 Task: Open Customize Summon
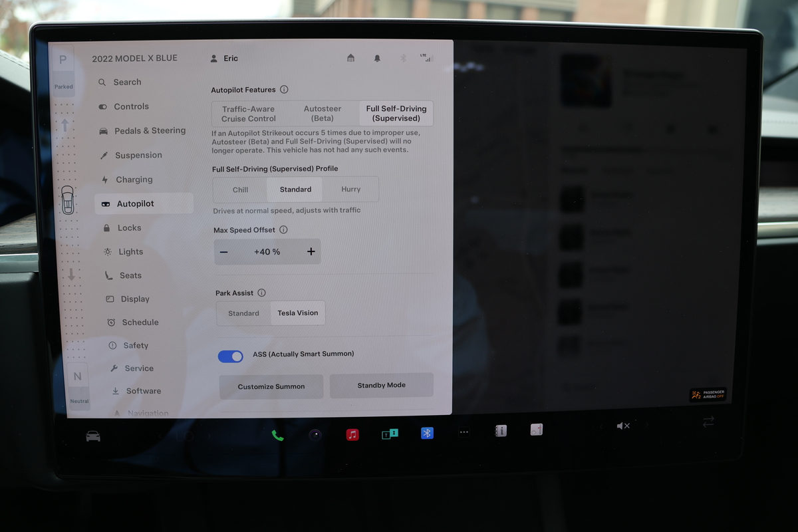271,386
